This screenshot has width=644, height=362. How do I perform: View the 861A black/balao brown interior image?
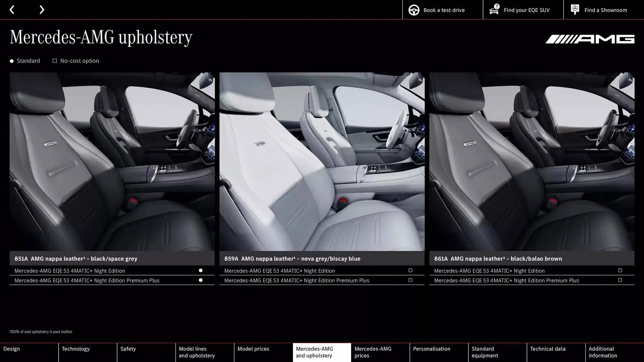(532, 162)
